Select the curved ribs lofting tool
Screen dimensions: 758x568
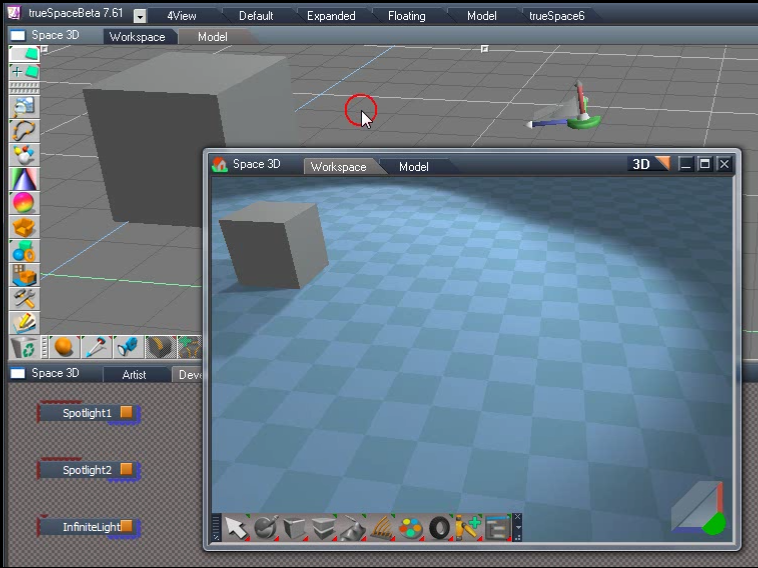381,528
